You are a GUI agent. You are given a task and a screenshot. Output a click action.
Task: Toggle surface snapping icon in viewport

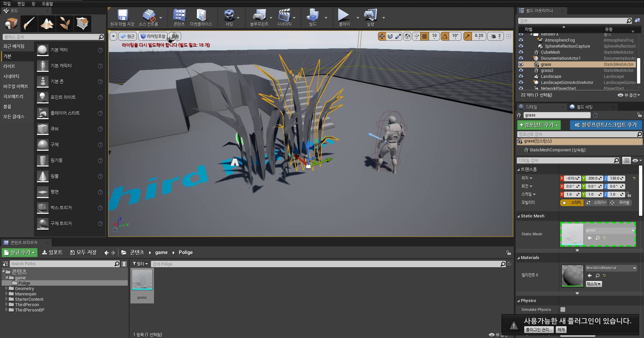[416, 36]
